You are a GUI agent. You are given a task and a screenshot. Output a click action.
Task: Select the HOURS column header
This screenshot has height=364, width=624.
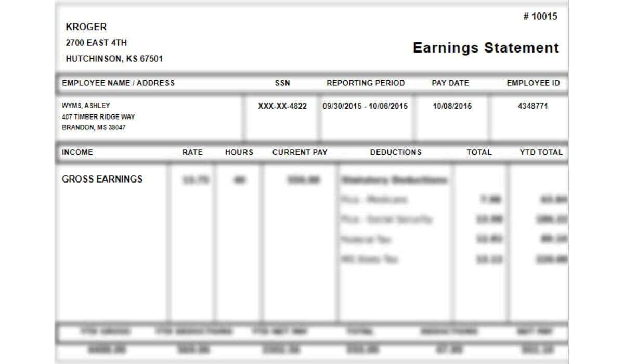[239, 152]
